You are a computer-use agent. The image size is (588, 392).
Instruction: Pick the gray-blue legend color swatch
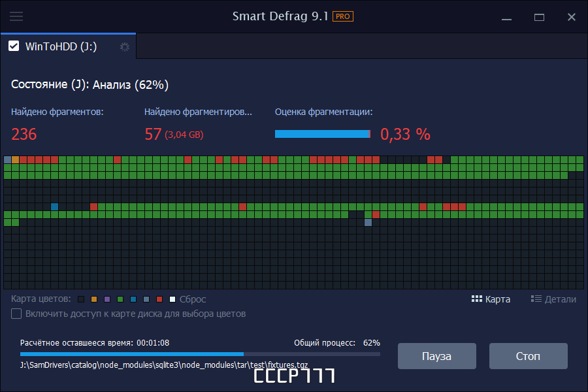pyautogui.click(x=146, y=299)
